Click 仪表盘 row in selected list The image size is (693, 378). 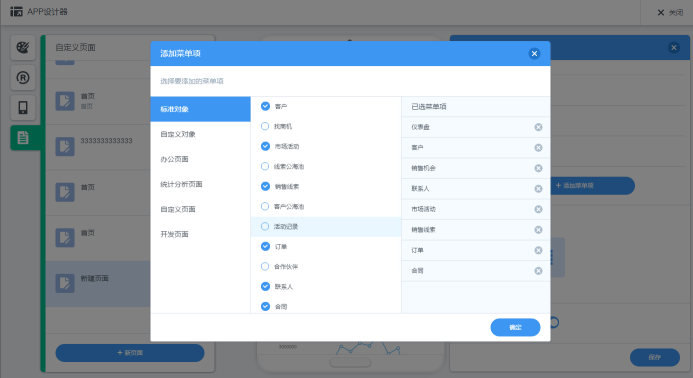[476, 127]
